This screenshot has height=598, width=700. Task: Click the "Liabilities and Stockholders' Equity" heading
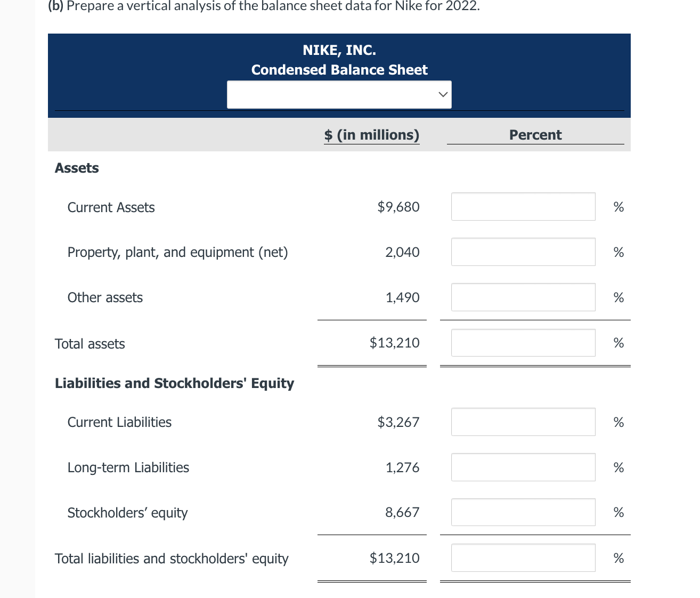pyautogui.click(x=174, y=383)
